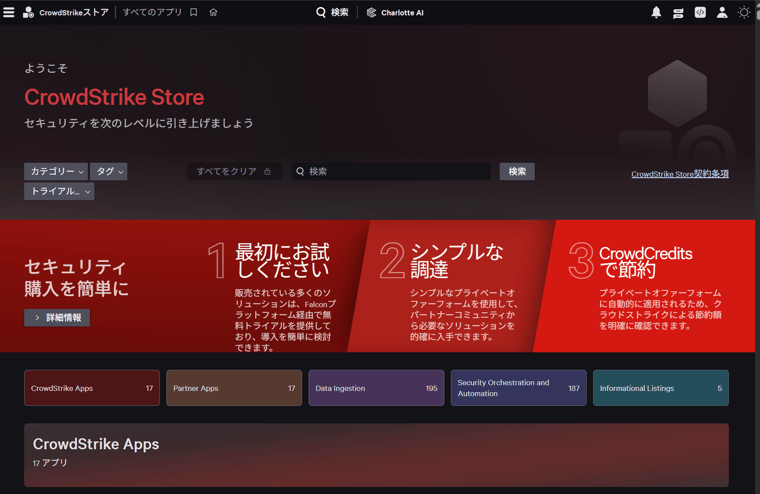
Task: Go to home via the house icon
Action: pyautogui.click(x=213, y=12)
